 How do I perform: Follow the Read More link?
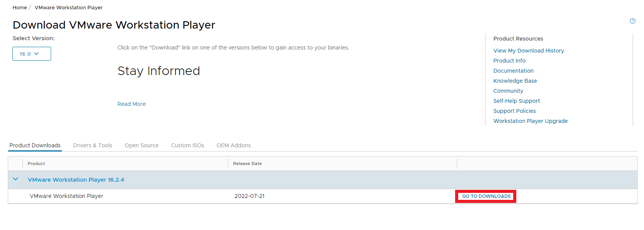[132, 104]
